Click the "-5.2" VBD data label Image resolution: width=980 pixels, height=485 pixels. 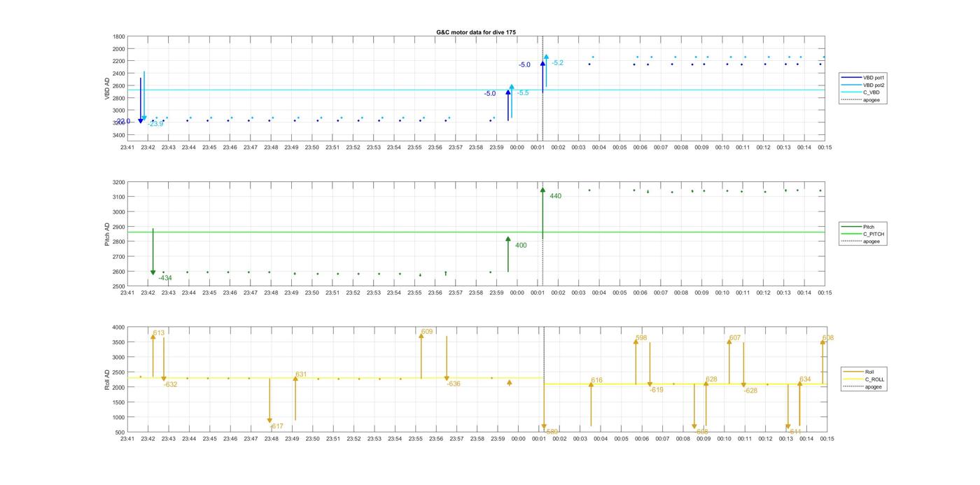pyautogui.click(x=557, y=63)
